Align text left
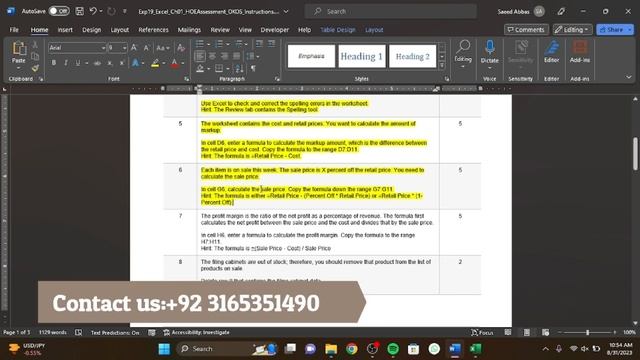This screenshot has height=360, width=640. click(200, 56)
